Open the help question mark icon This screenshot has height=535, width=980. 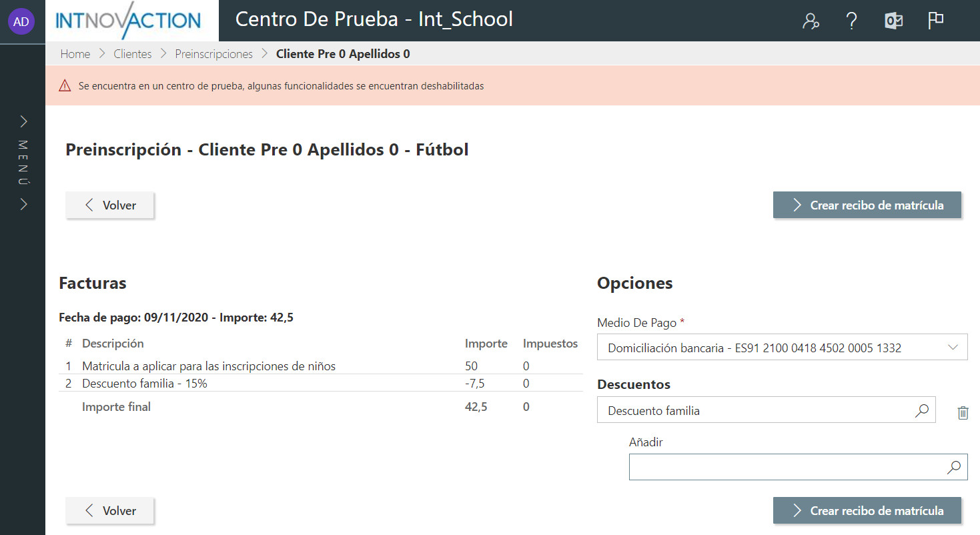pos(851,21)
